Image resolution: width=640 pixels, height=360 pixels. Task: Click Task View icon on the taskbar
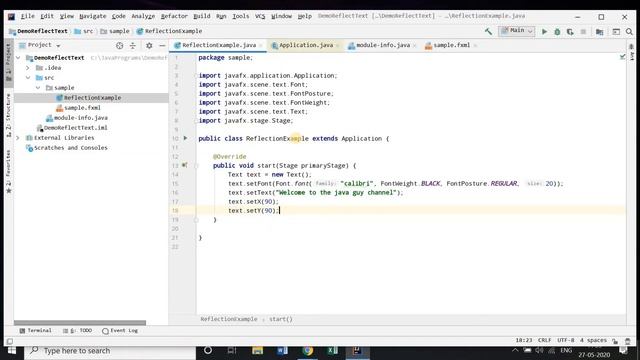coord(232,351)
